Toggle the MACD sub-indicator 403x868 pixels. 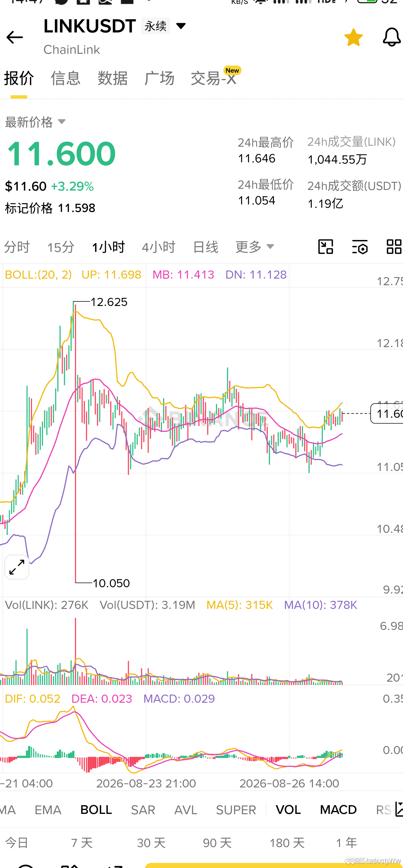pyautogui.click(x=338, y=810)
